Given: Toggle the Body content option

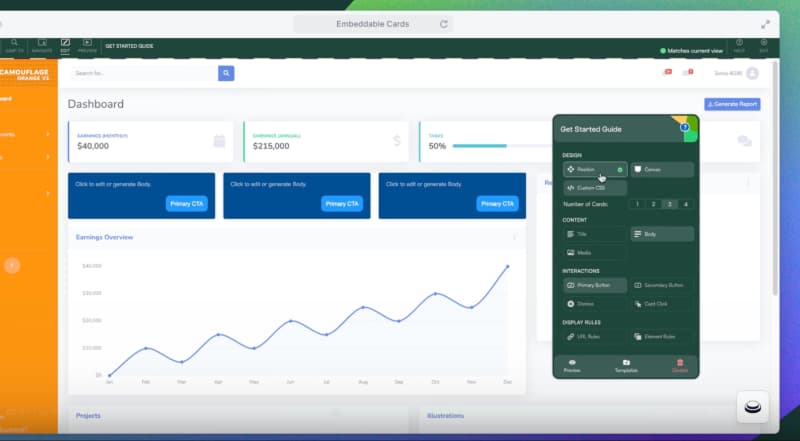Looking at the screenshot, I should pyautogui.click(x=662, y=234).
